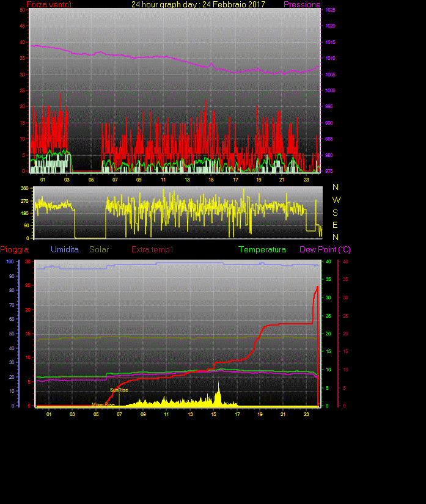Click the 1000 pressure axis value
Image resolution: width=426 pixels, height=504 pixels.
pyautogui.click(x=330, y=90)
